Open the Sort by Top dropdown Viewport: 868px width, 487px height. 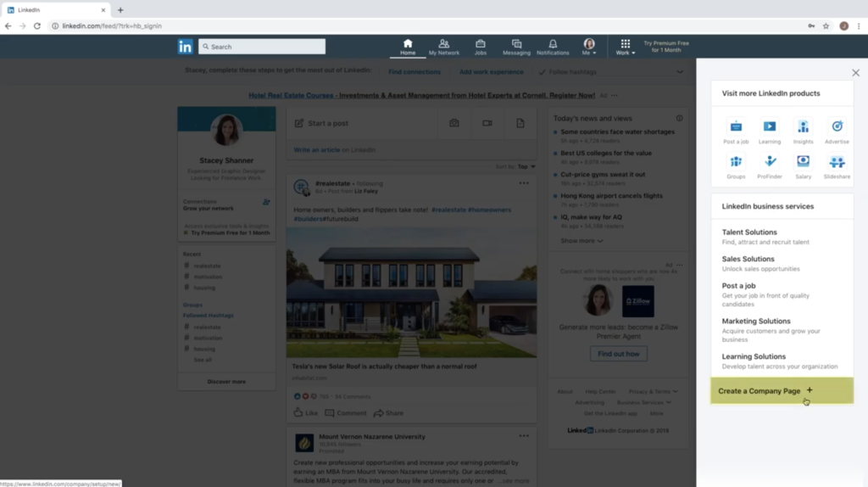(x=526, y=166)
